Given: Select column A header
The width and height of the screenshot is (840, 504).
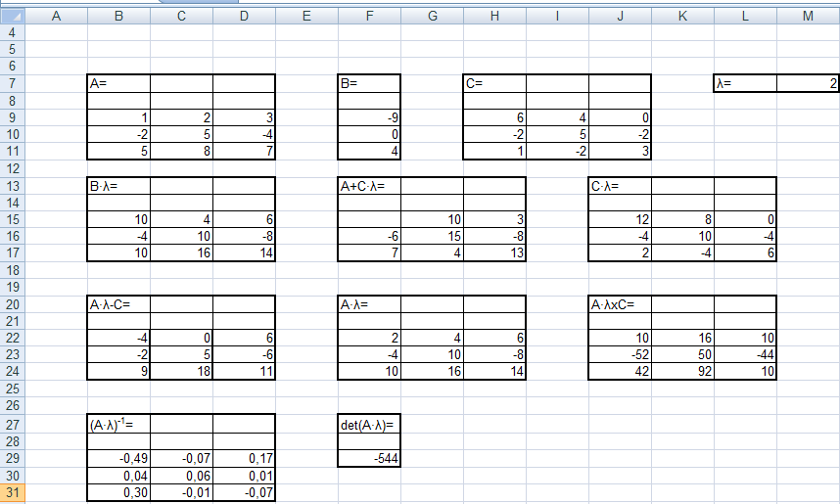Looking at the screenshot, I should click(x=56, y=16).
